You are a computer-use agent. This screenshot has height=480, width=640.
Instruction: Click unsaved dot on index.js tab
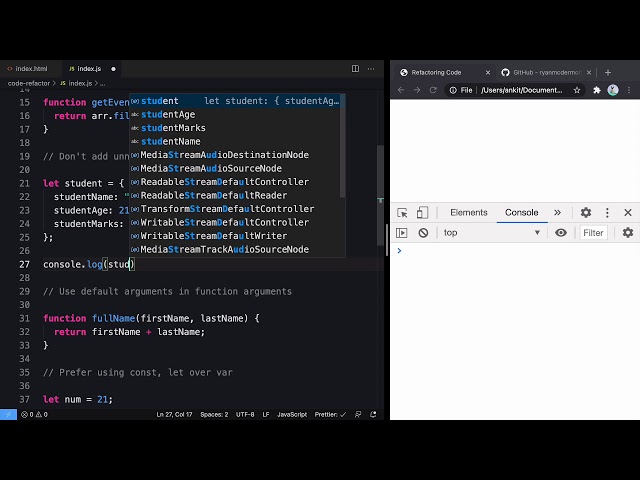click(x=113, y=69)
